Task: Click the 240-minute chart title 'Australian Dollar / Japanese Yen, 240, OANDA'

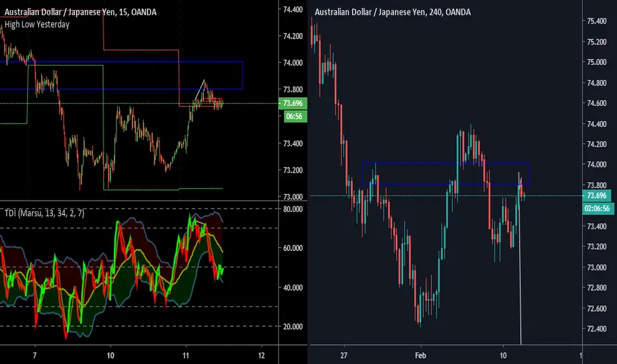Action: pyautogui.click(x=393, y=12)
